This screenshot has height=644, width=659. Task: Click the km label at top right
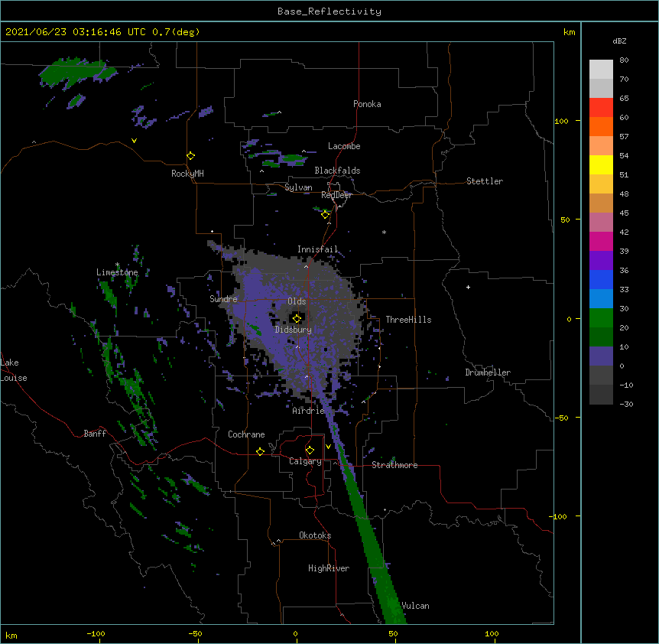569,32
